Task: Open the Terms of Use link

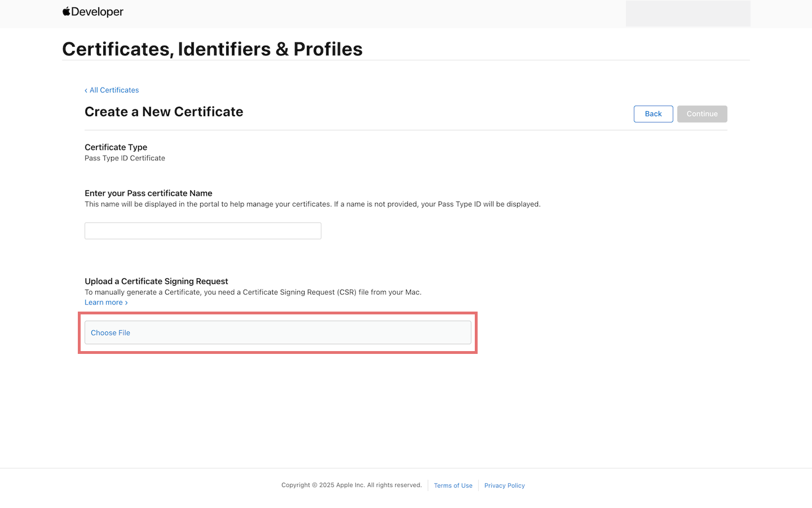Action: tap(453, 485)
